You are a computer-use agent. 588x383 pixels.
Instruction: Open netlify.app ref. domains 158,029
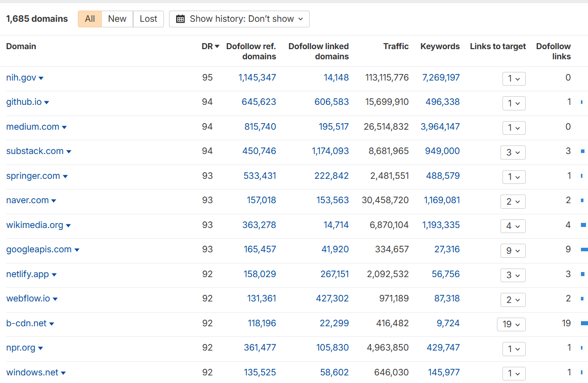click(260, 275)
